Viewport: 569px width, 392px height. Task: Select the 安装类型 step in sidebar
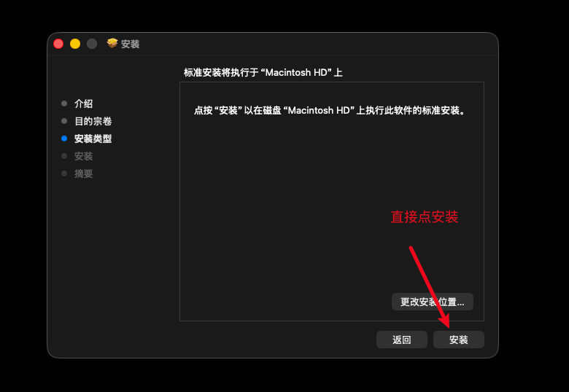[93, 138]
